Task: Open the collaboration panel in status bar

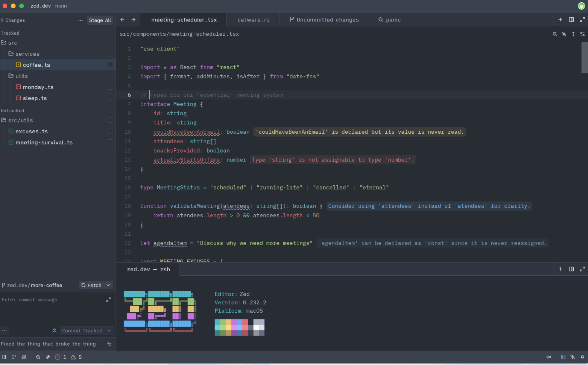Action: click(24, 357)
